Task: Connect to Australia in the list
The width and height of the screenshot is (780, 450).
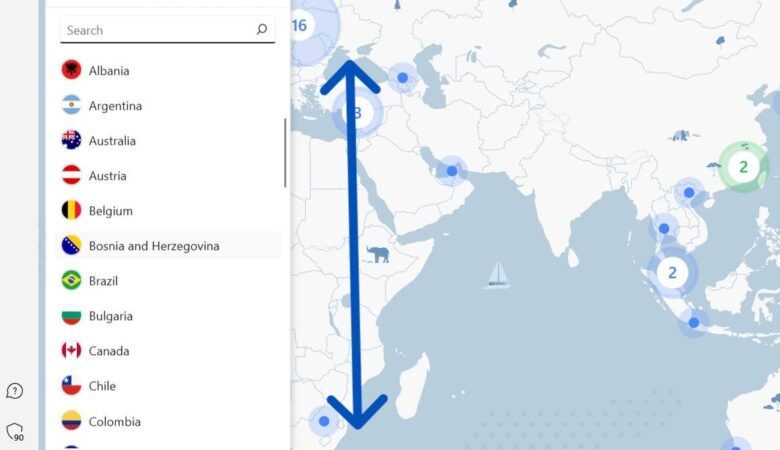Action: click(x=168, y=141)
